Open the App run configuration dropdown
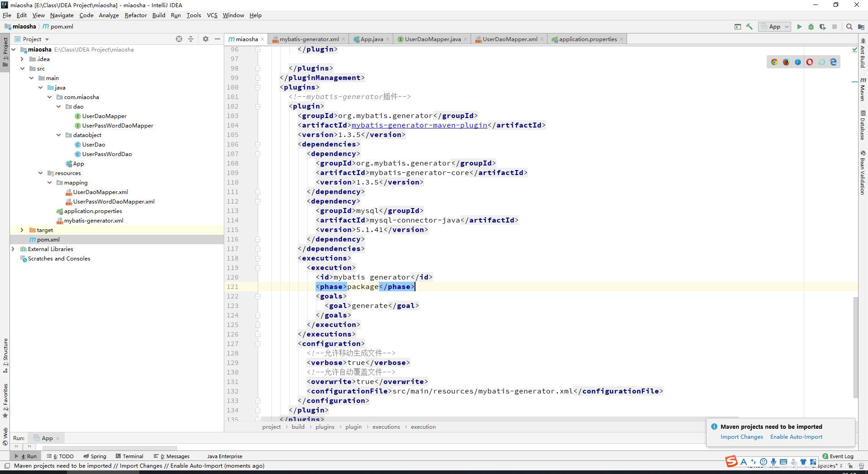The image size is (868, 474). (x=775, y=27)
